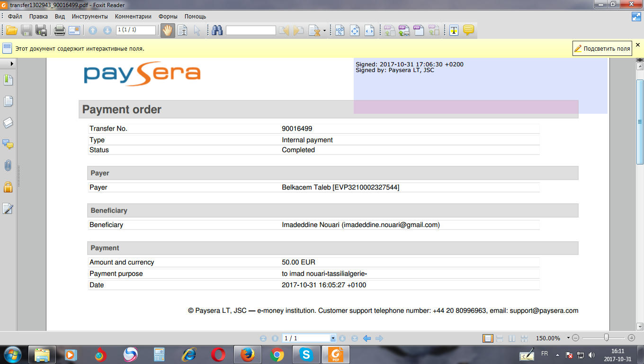Screen dimensions: 644x364
Task: Activate the Select Text tool
Action: point(182,31)
